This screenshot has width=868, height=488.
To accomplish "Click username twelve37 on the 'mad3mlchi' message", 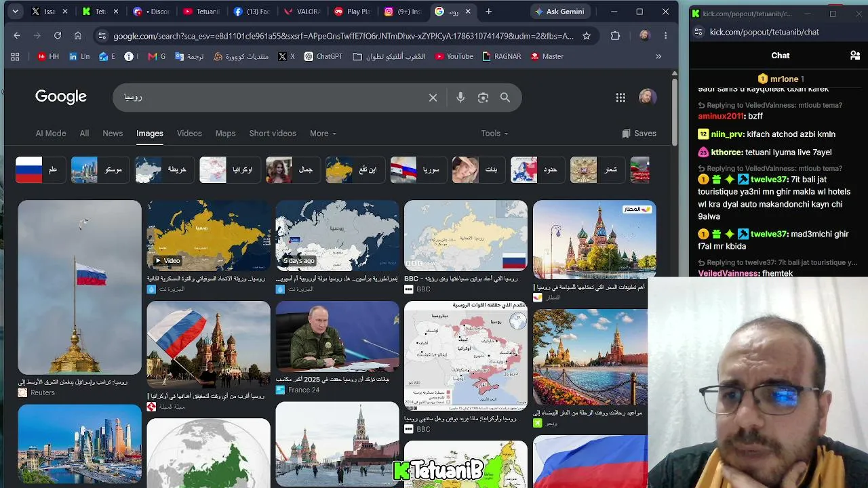I will pos(768,235).
